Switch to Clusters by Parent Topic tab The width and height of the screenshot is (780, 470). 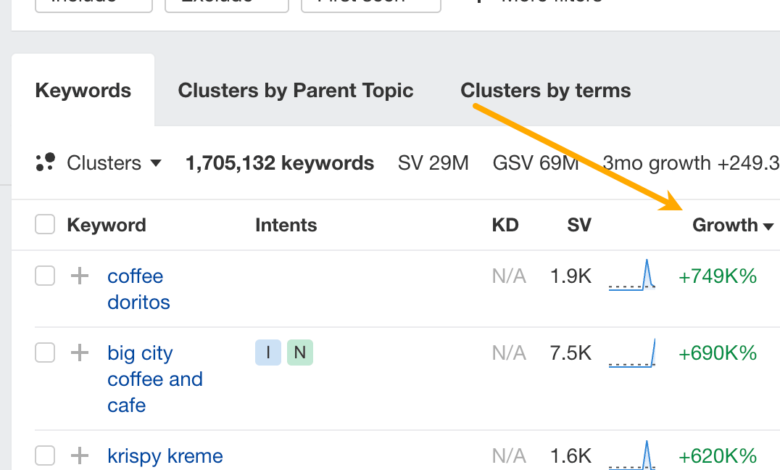click(295, 91)
